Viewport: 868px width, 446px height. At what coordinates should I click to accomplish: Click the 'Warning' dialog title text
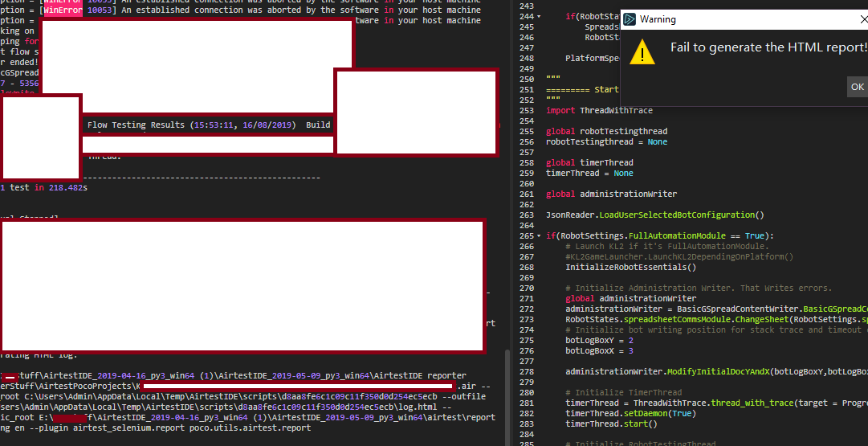pyautogui.click(x=658, y=19)
